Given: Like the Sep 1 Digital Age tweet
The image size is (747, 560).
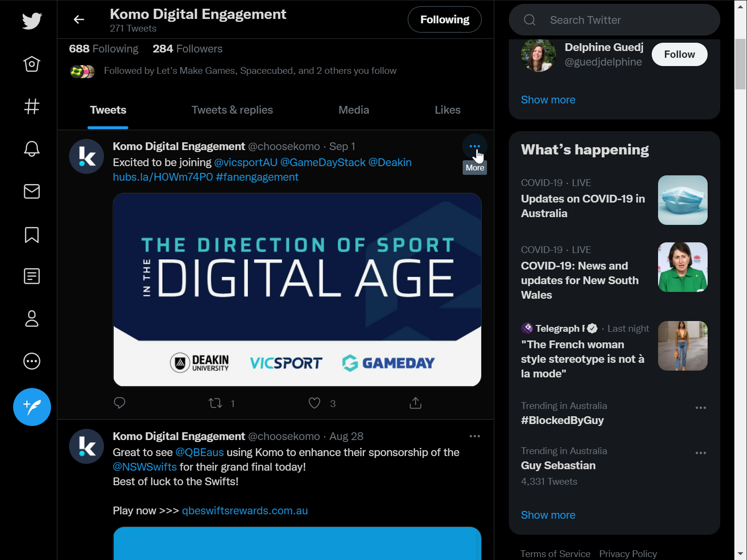Looking at the screenshot, I should coord(314,403).
